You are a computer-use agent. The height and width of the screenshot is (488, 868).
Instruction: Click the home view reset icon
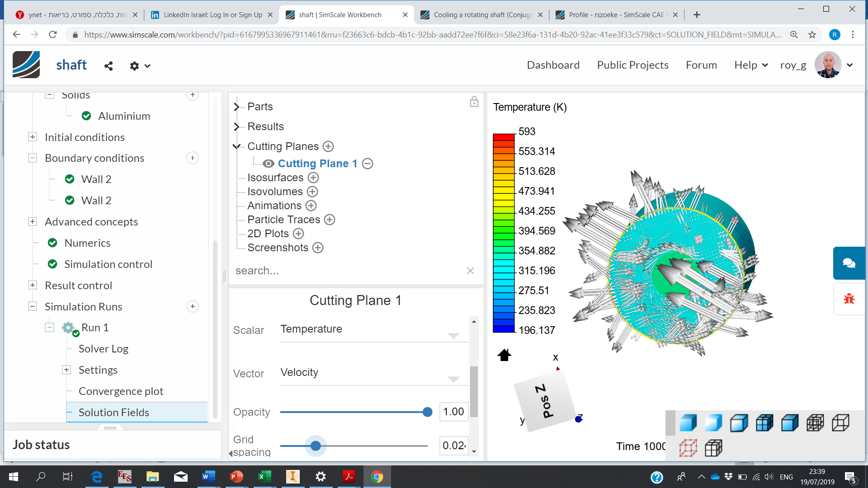coord(504,355)
